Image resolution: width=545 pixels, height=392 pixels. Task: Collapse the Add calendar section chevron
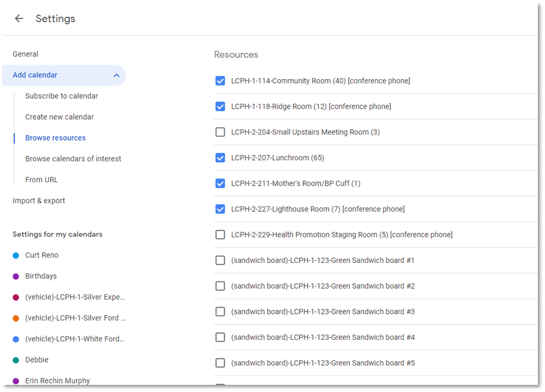116,75
